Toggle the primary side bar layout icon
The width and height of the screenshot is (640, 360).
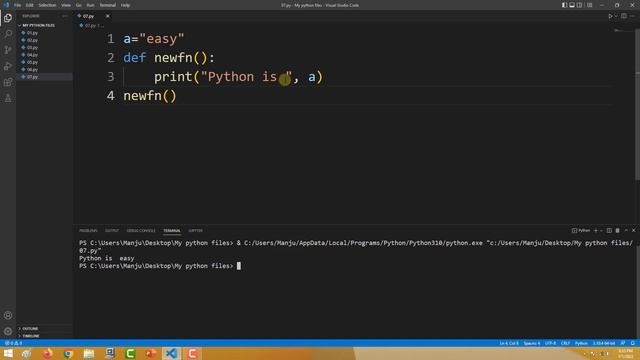click(564, 5)
